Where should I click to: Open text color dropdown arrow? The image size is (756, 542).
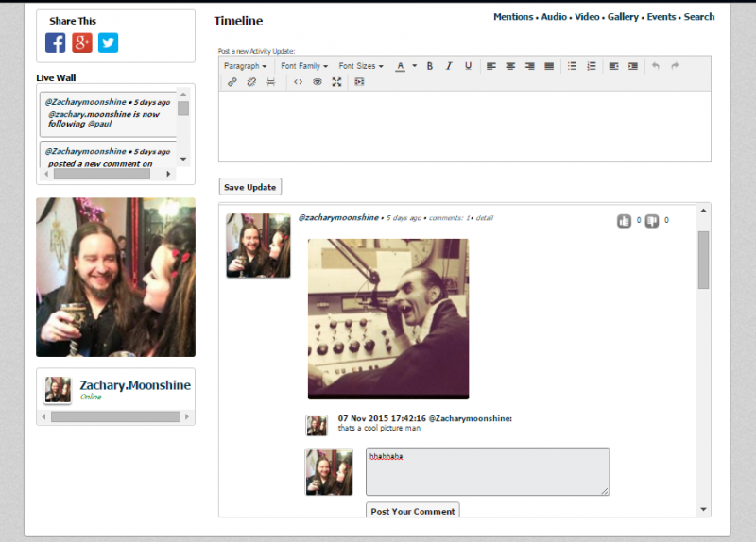(414, 66)
